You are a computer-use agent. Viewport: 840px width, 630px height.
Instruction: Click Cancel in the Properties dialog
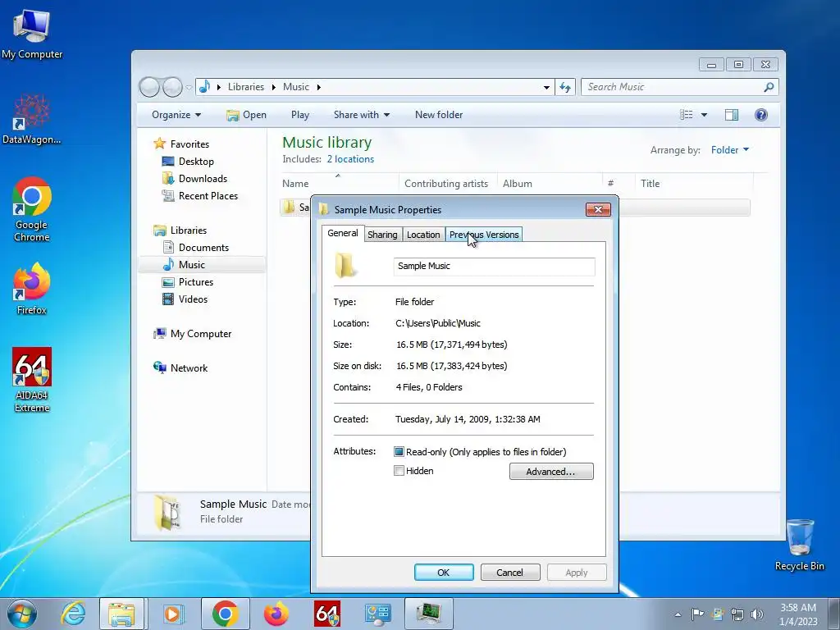[x=510, y=572]
